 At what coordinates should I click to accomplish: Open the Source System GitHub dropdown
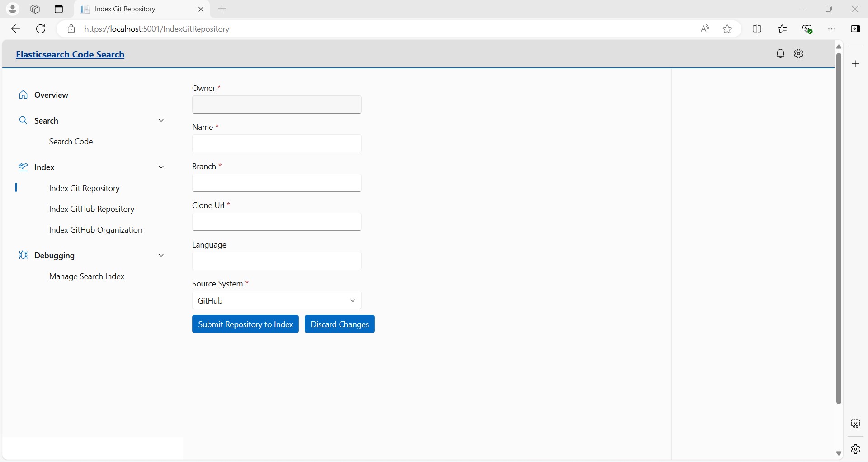[277, 300]
